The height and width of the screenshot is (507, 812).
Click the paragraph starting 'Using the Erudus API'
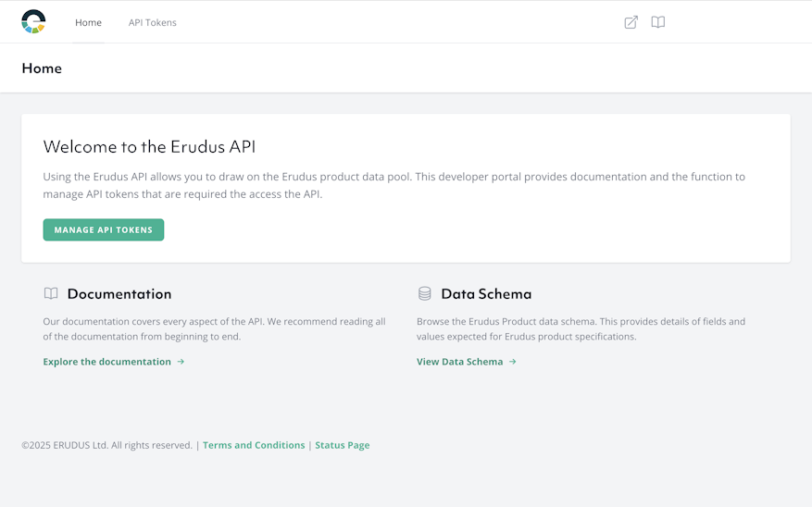pyautogui.click(x=394, y=185)
